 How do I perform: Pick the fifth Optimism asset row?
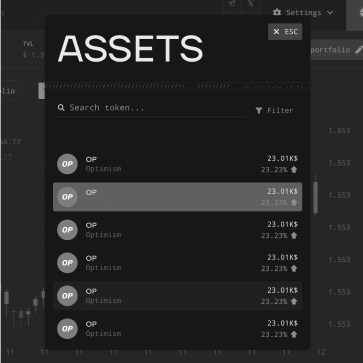tap(178, 296)
